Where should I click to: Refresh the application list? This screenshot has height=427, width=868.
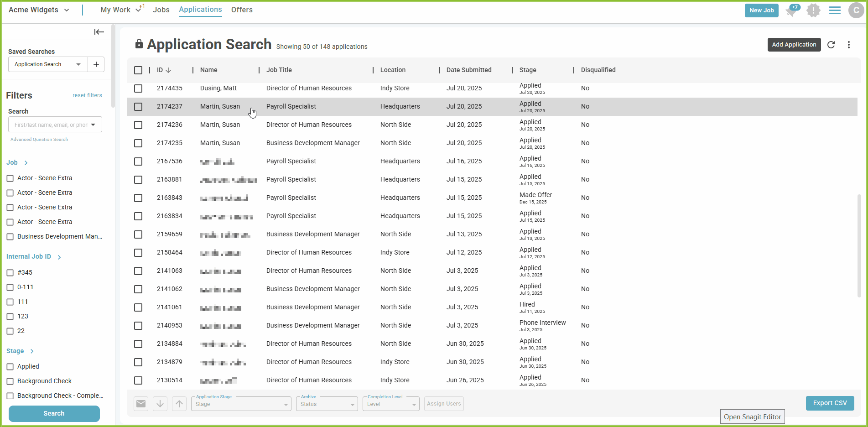(x=831, y=45)
